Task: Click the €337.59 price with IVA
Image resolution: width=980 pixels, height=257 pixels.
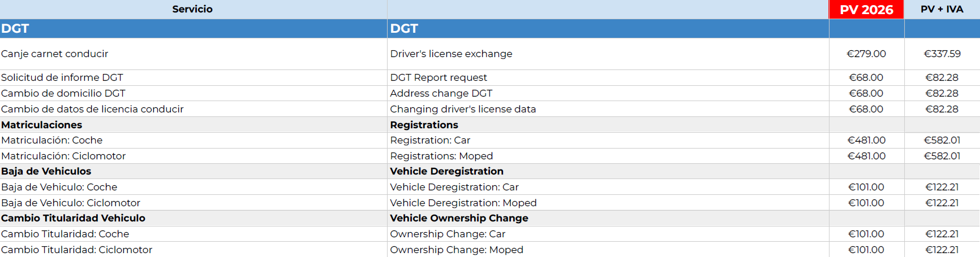Action: pos(942,54)
